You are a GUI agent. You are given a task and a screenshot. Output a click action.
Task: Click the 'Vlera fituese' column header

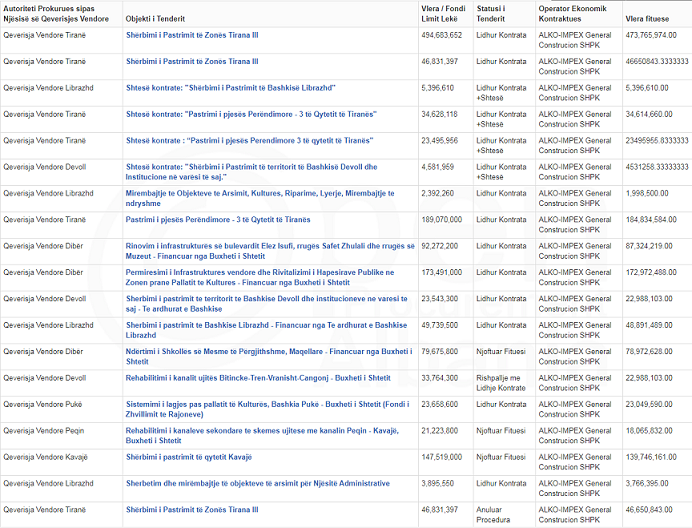pos(649,19)
